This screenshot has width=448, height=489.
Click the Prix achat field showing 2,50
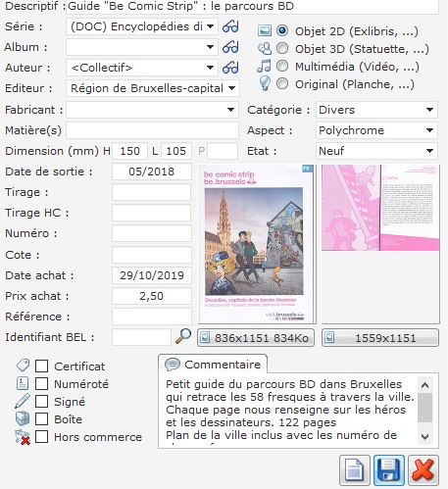pos(152,296)
